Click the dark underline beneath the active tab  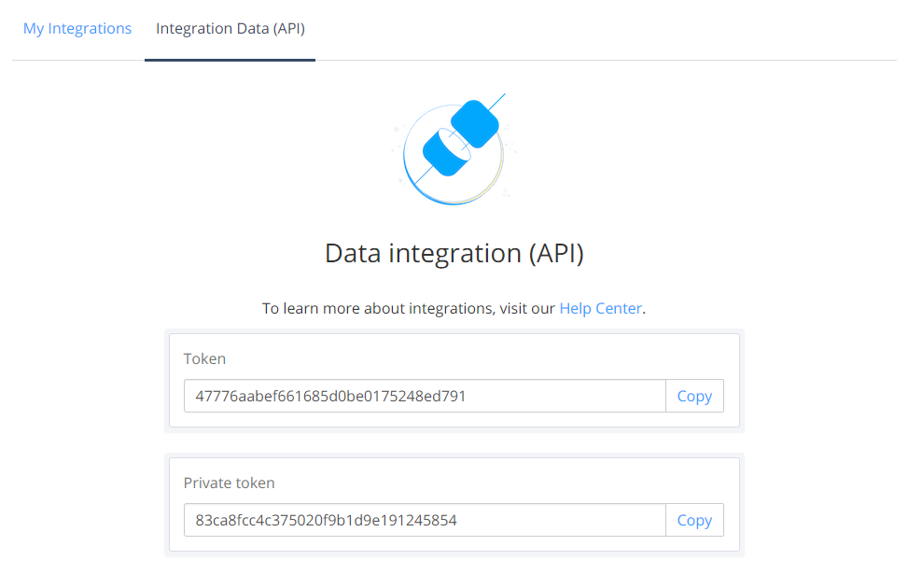pyautogui.click(x=230, y=60)
